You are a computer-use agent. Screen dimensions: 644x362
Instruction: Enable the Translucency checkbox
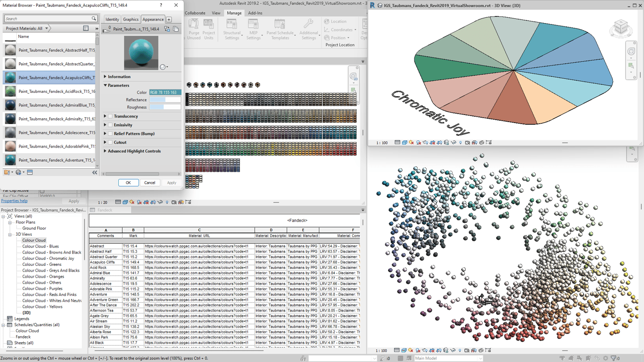coord(110,116)
